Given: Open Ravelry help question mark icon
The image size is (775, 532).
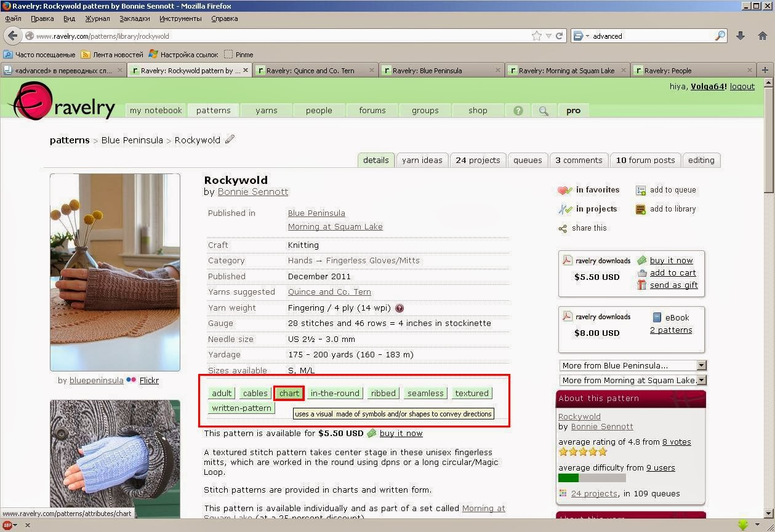Looking at the screenshot, I should [x=518, y=111].
